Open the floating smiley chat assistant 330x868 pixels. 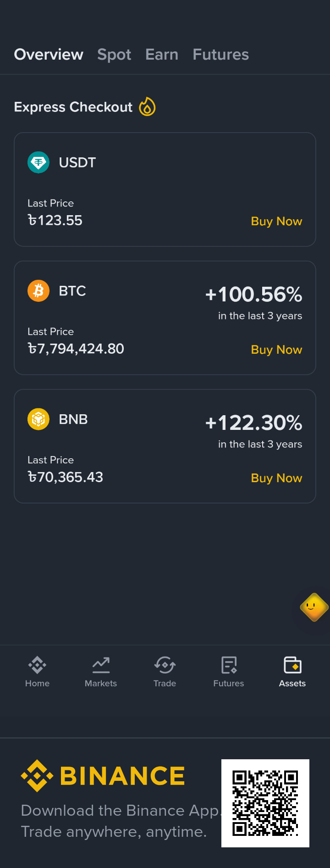[x=314, y=607]
